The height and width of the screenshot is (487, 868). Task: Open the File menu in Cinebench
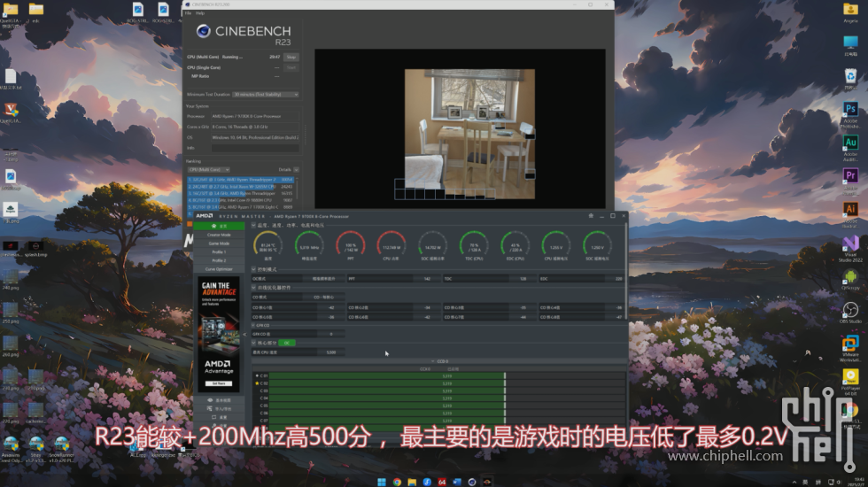point(188,12)
